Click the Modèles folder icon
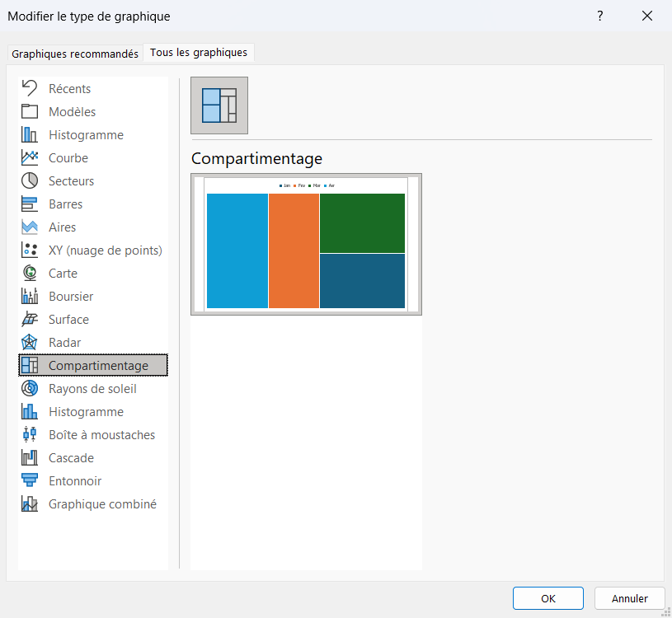This screenshot has width=672, height=618. (30, 111)
